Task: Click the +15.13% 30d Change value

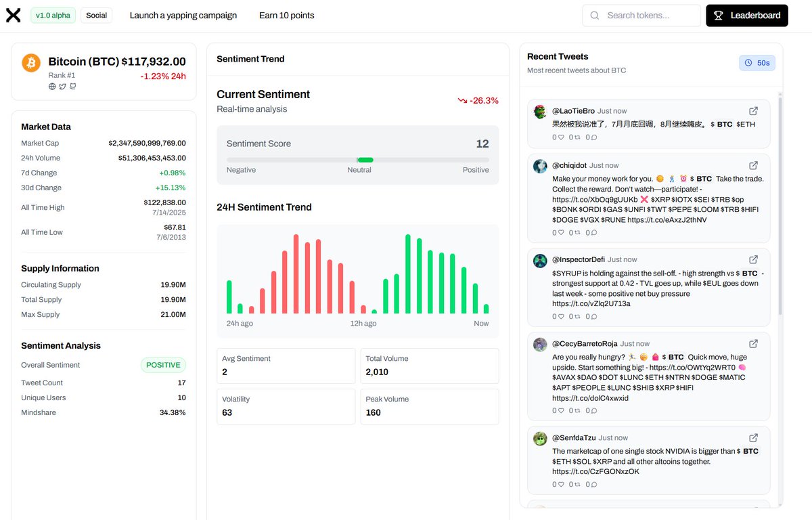Action: (x=171, y=188)
